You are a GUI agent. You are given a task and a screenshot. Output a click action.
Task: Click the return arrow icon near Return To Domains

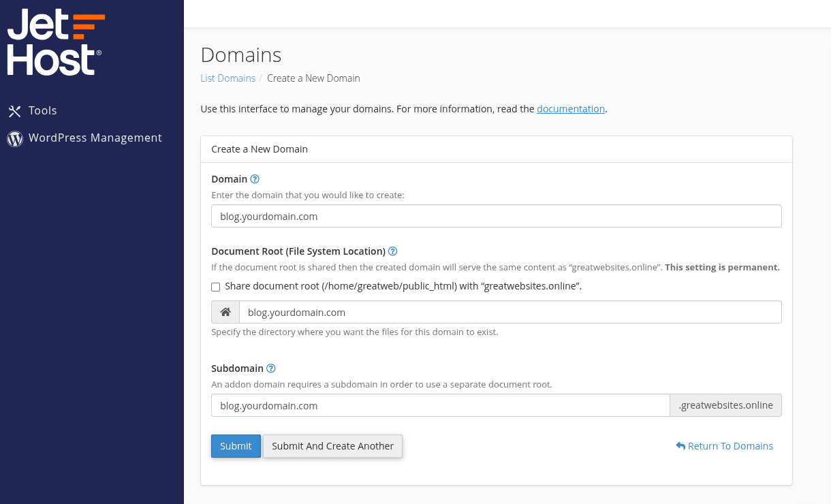(x=680, y=445)
